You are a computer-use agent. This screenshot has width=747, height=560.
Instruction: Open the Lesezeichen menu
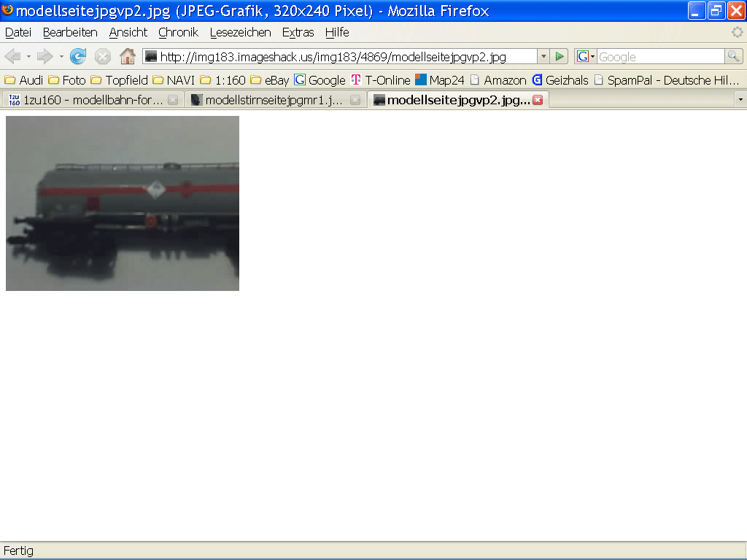point(240,33)
